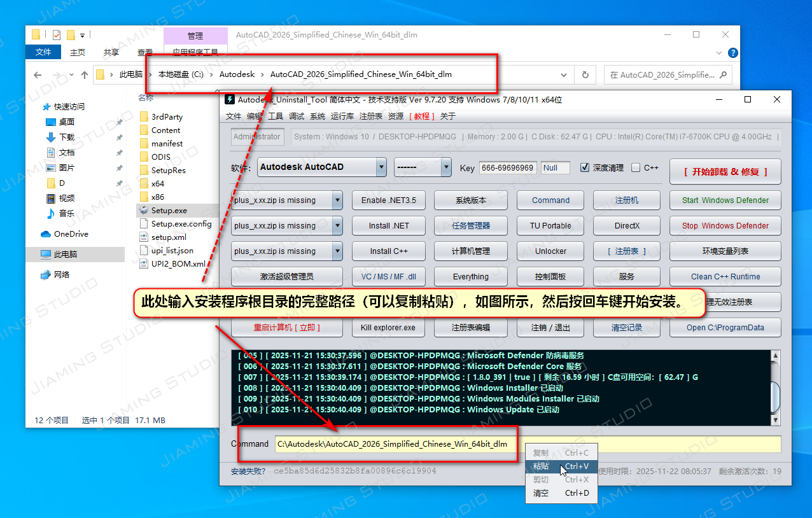
Task: Click the 开始卸载 & 修复 button
Action: tap(725, 172)
